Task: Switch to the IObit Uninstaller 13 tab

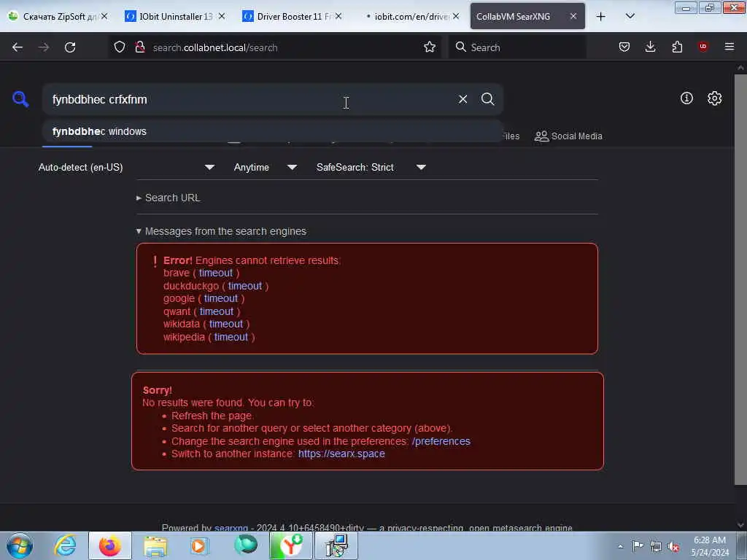Action: click(x=175, y=16)
